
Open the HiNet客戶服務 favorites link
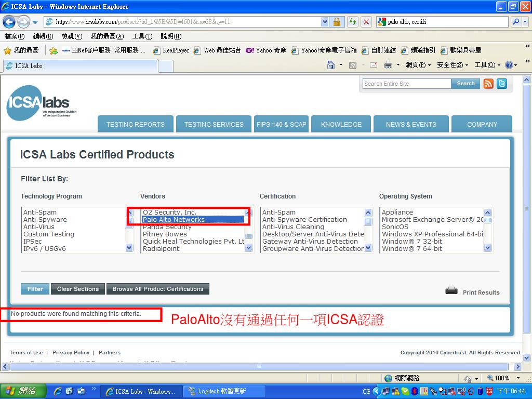[x=87, y=50]
